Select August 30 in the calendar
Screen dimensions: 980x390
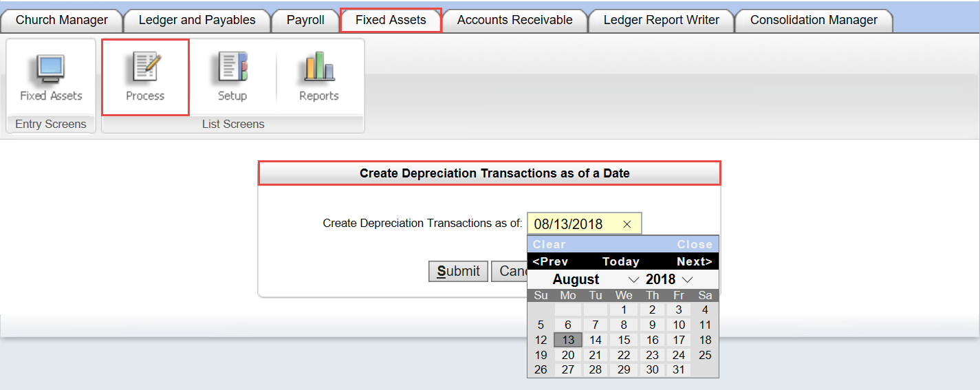[x=653, y=370]
